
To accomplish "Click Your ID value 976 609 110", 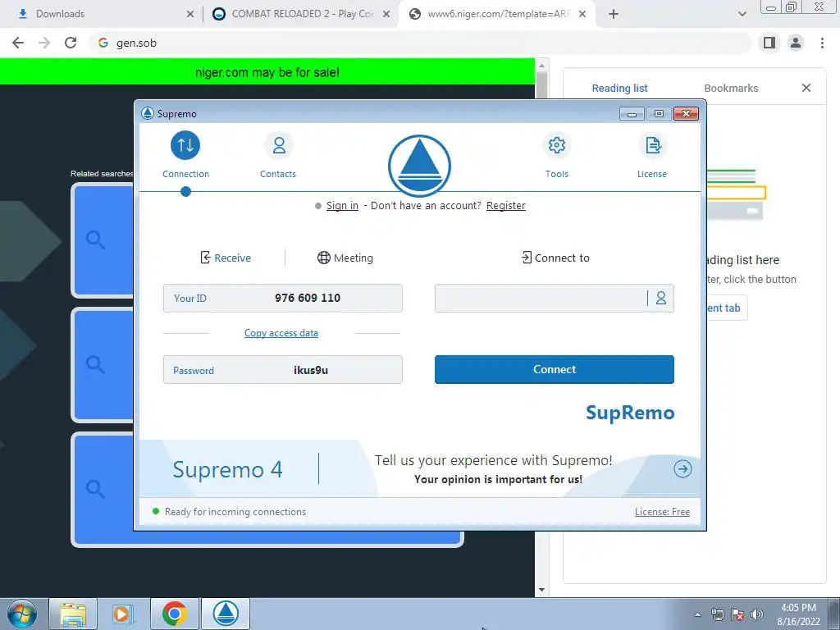I will (x=308, y=298).
